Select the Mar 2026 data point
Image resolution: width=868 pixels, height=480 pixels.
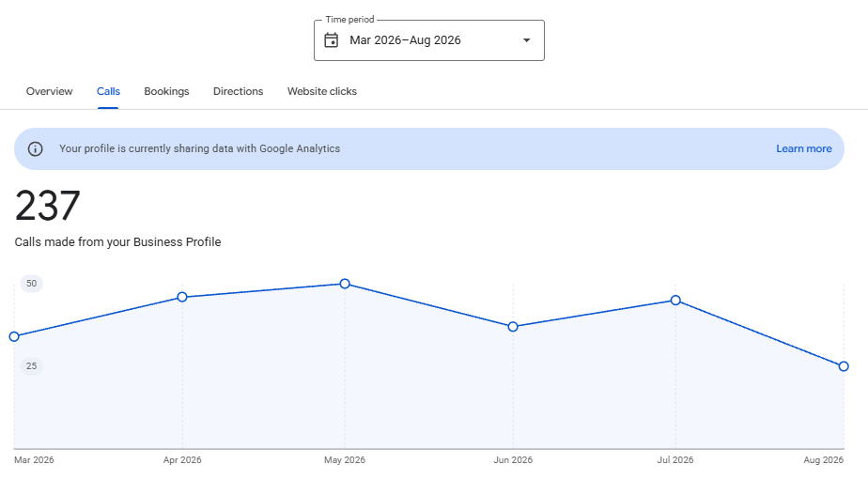[14, 336]
